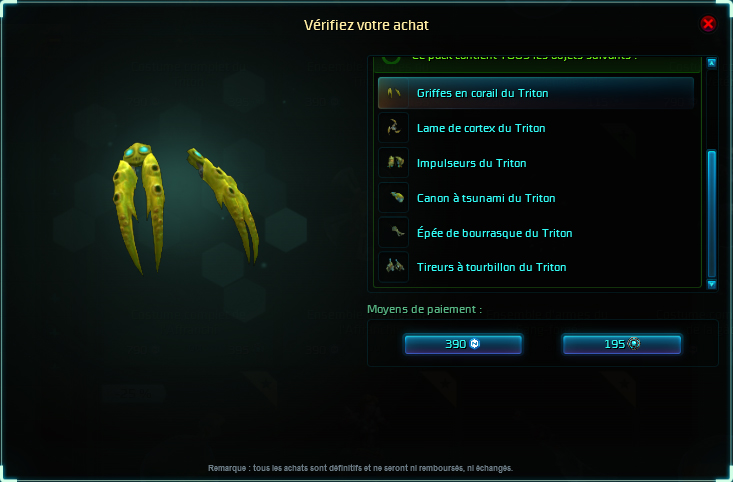Viewport: 733px width, 482px height.
Task: Click the Griffes en corail claws icon
Action: (x=394, y=93)
